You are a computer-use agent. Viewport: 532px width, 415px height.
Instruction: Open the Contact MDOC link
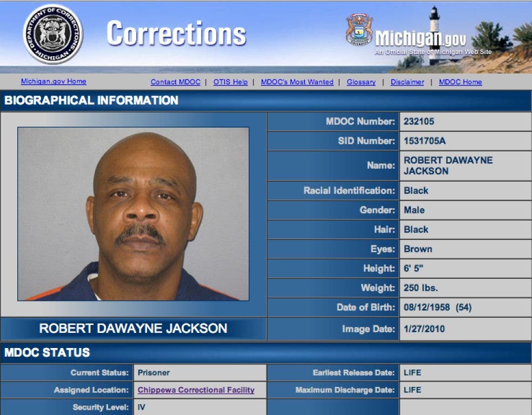[175, 82]
